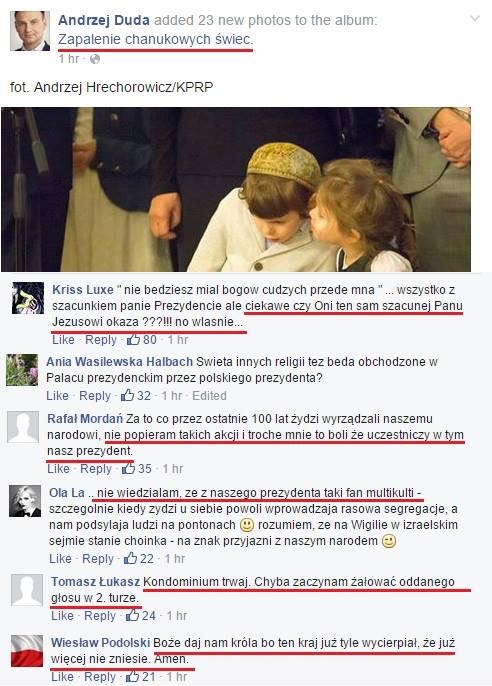Like Kriss Luxe's comment
Viewport: 492px width, 686px height.
click(x=63, y=340)
